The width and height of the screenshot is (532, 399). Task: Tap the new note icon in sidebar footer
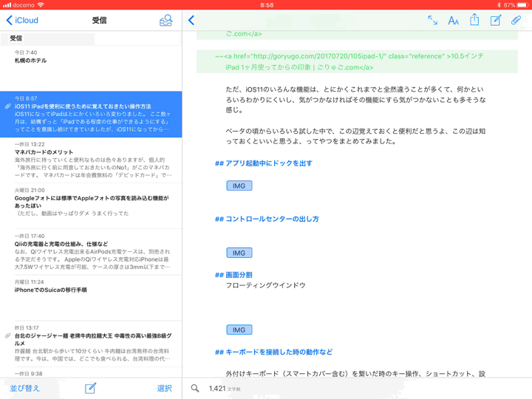pos(90,388)
